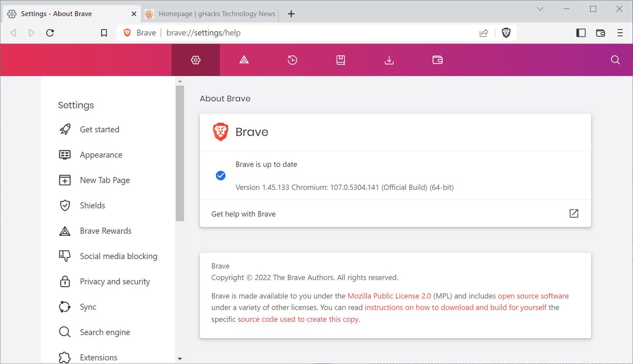
Task: Open a new tab with the plus button
Action: click(x=291, y=14)
